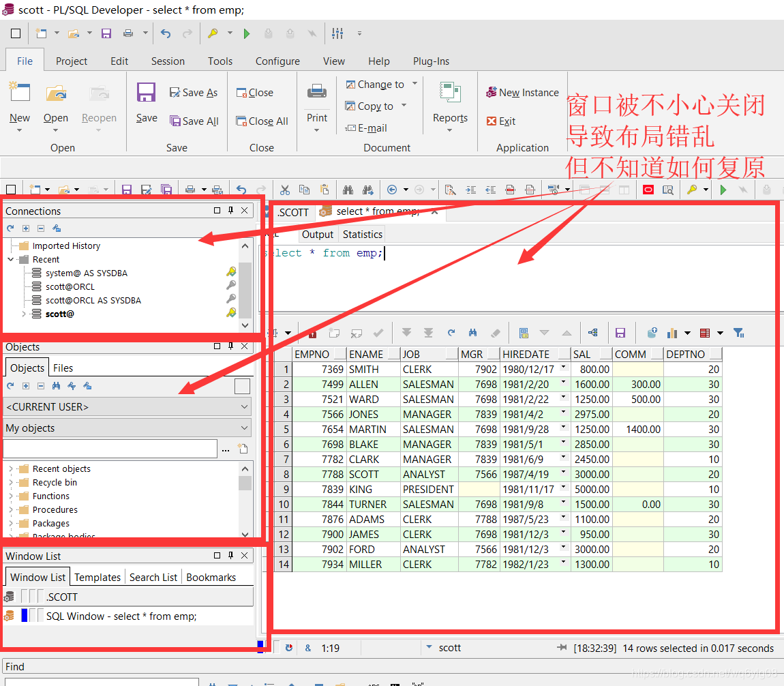Open the key icon next to scott@ORCL
784x686 pixels.
231,286
